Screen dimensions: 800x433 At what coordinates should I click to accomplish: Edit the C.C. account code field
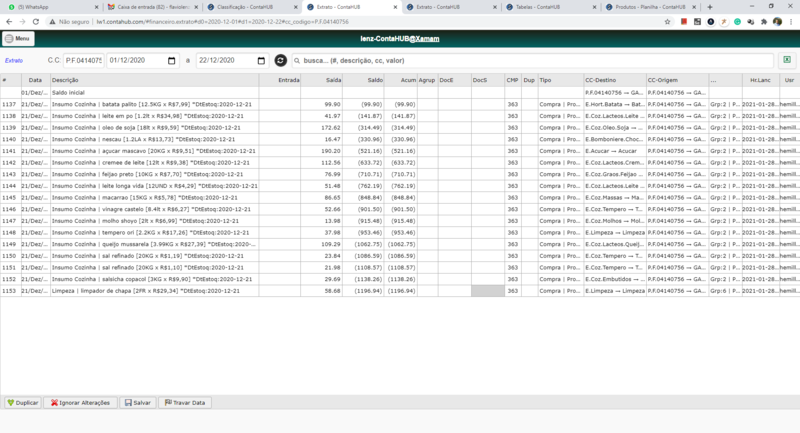pyautogui.click(x=84, y=60)
